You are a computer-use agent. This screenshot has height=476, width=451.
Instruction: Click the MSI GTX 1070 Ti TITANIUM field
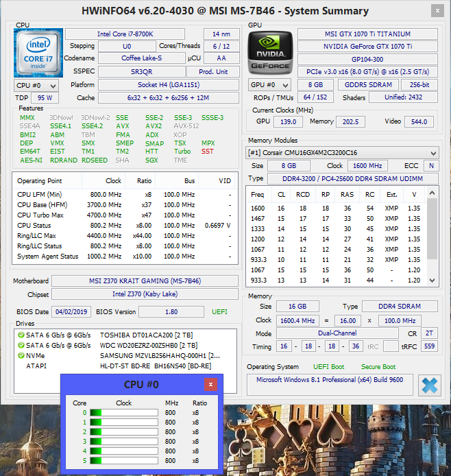[x=367, y=34]
